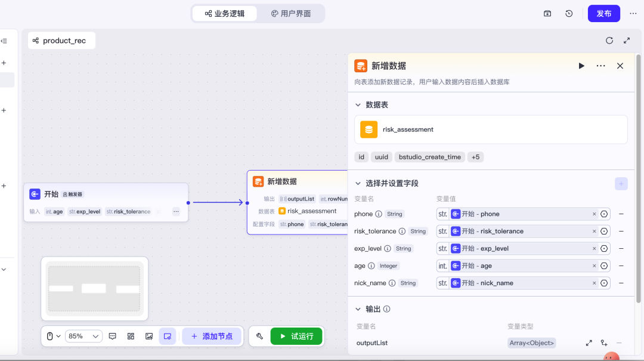The height and width of the screenshot is (361, 644).
Task: Collapse the 输出 section
Action: coord(358,309)
